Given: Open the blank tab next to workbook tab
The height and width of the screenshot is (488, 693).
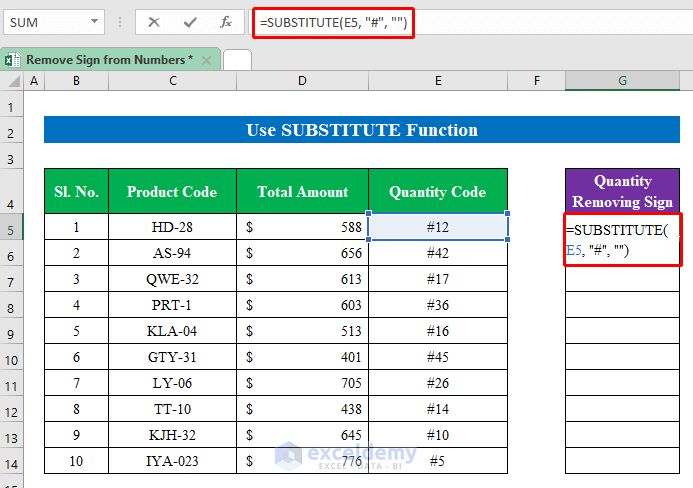Looking at the screenshot, I should 237,60.
